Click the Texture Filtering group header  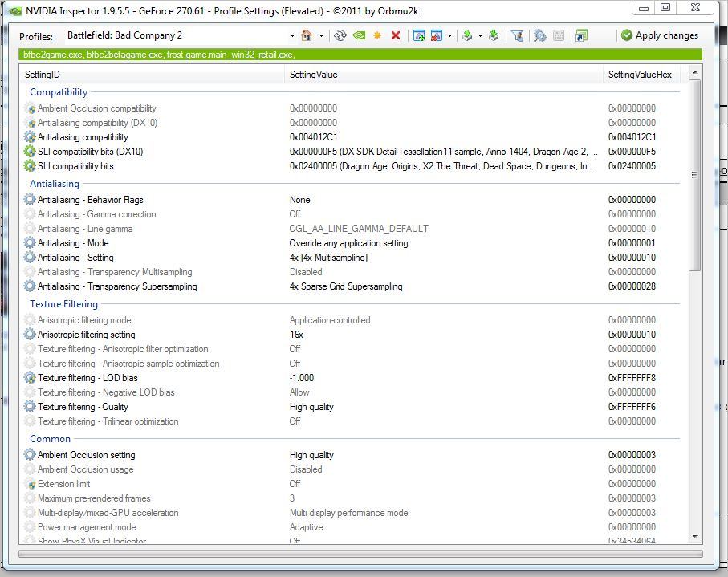[63, 304]
